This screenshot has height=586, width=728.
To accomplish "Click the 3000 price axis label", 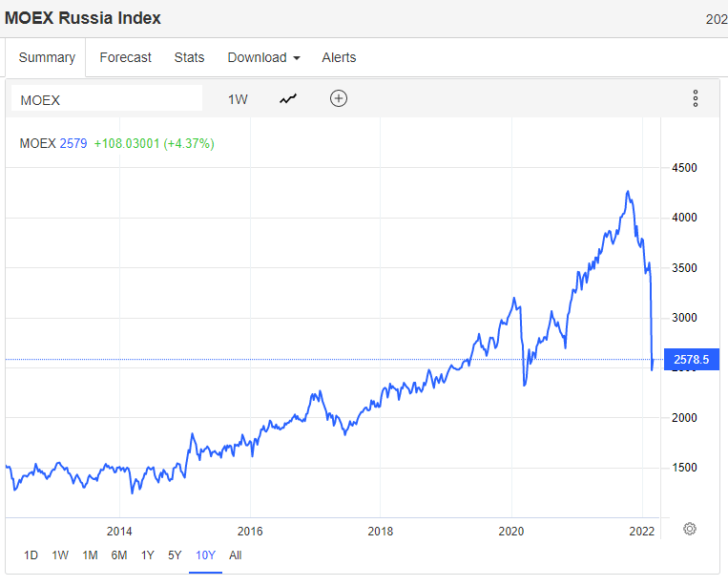I will 684,318.
